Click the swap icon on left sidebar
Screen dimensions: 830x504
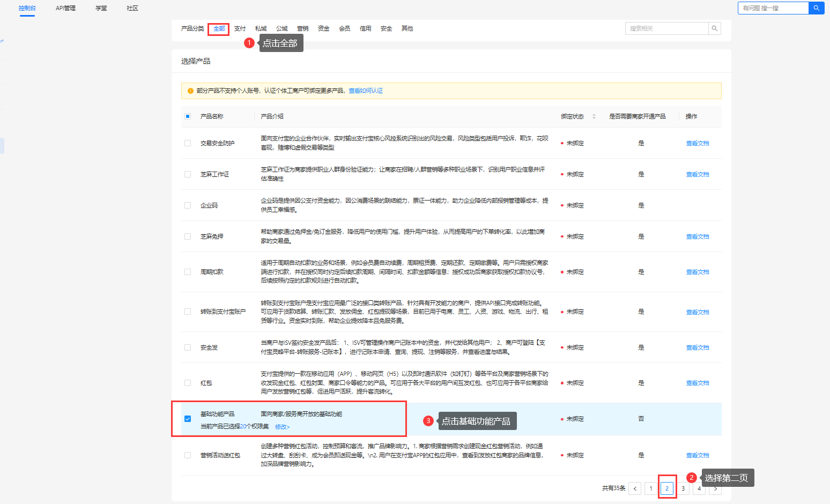click(x=2, y=41)
